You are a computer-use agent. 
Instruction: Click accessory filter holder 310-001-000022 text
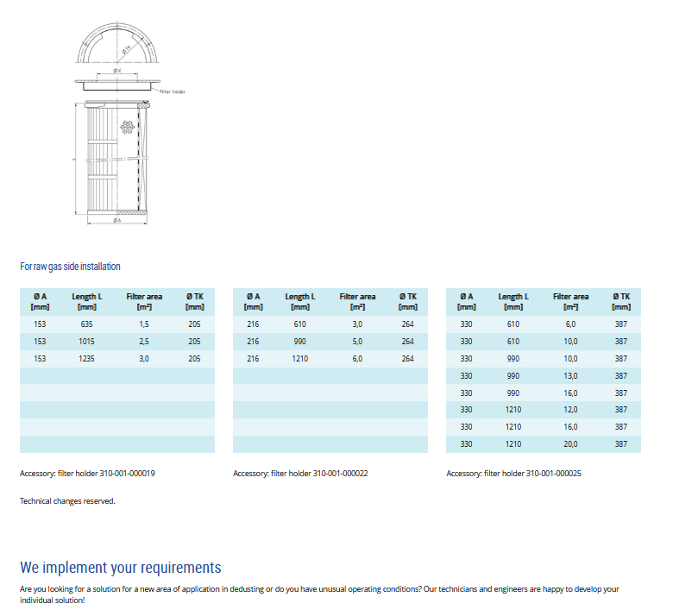(300, 474)
